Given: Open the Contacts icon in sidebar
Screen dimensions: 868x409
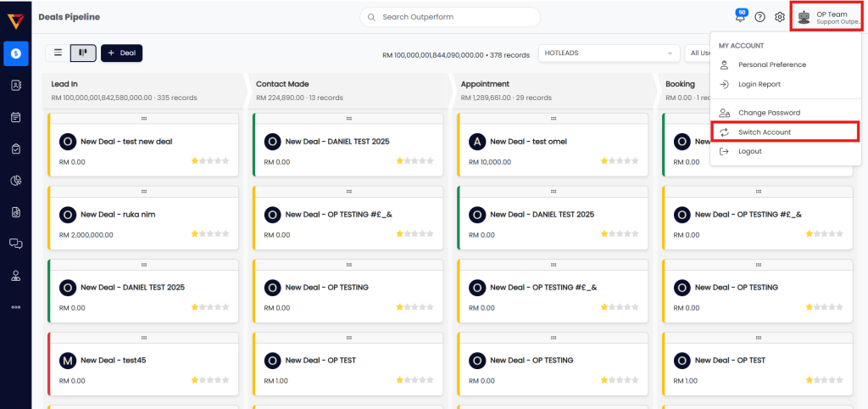Looking at the screenshot, I should click(15, 85).
